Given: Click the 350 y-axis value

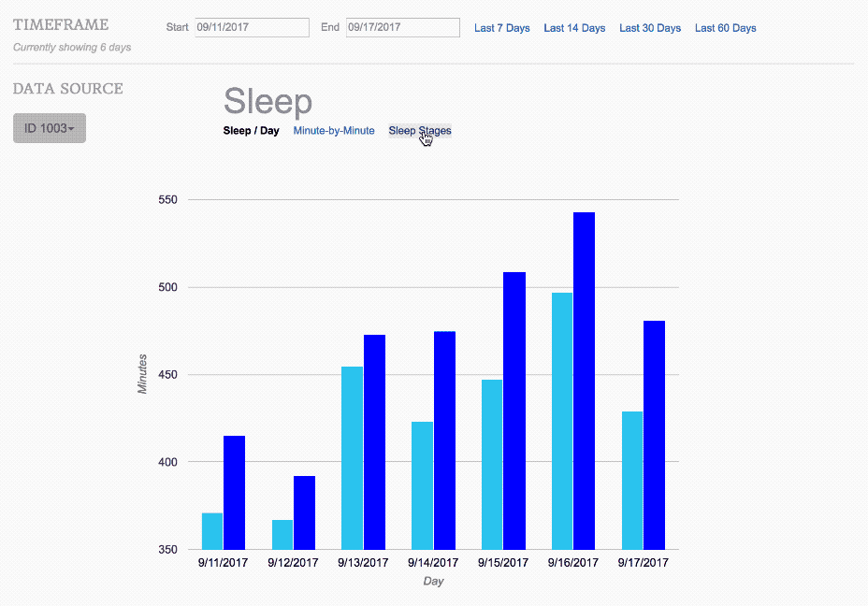Looking at the screenshot, I should (x=167, y=550).
